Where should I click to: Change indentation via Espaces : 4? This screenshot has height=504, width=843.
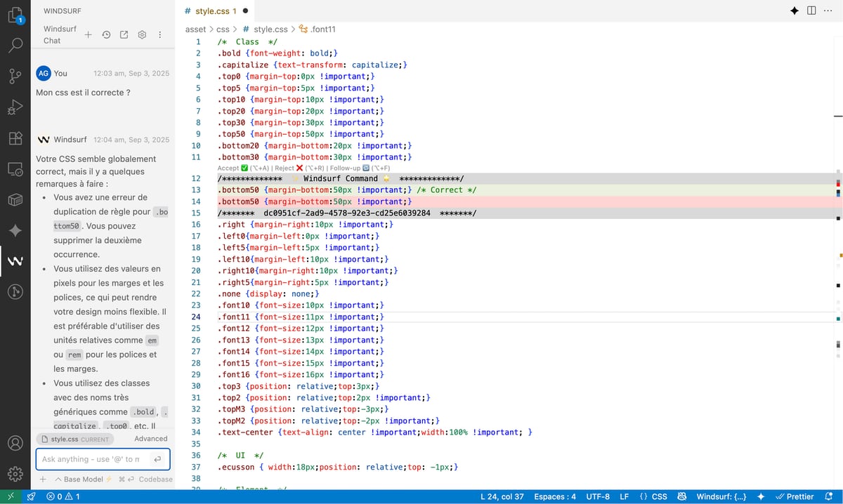coord(555,496)
